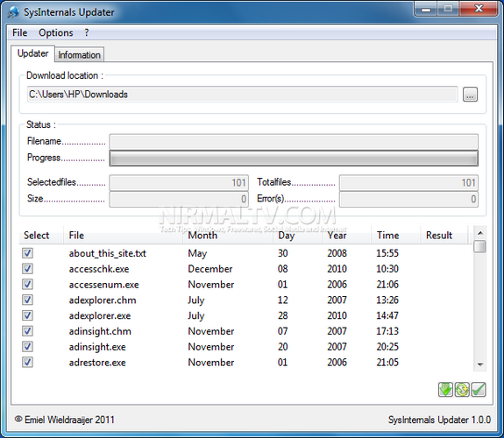Screen dimensions: 504x438
Task: Uncheck the adexplorer.chm checkbox
Action: pos(27,300)
